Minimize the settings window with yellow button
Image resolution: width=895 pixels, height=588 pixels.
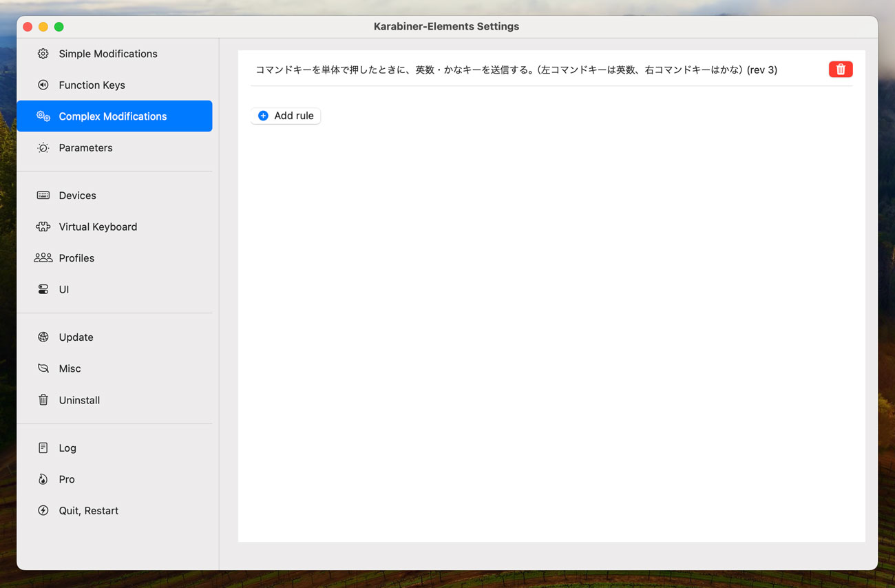click(43, 27)
